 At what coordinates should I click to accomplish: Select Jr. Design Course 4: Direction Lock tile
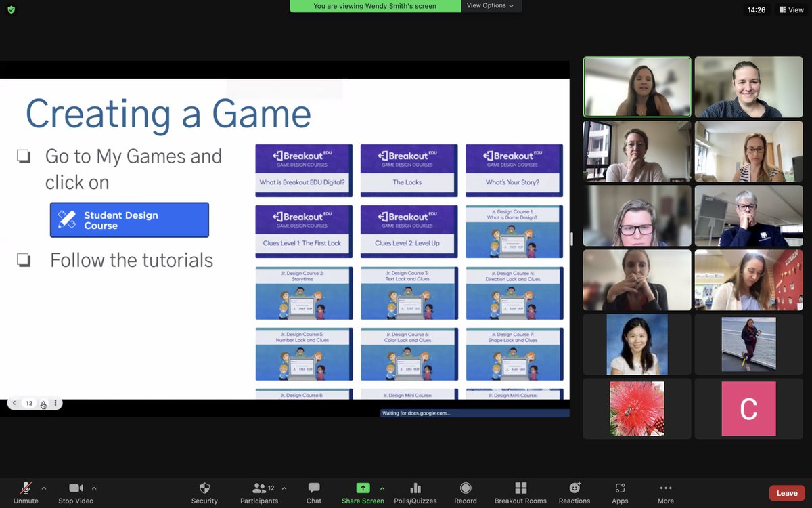(x=514, y=293)
